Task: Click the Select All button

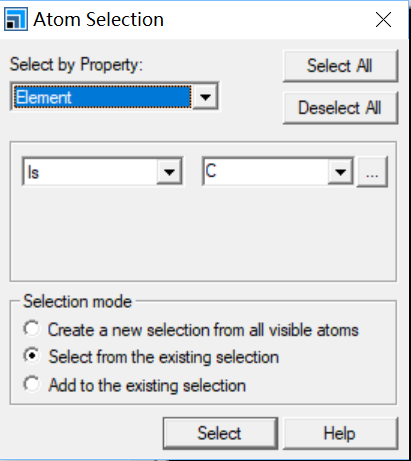Action: [340, 65]
